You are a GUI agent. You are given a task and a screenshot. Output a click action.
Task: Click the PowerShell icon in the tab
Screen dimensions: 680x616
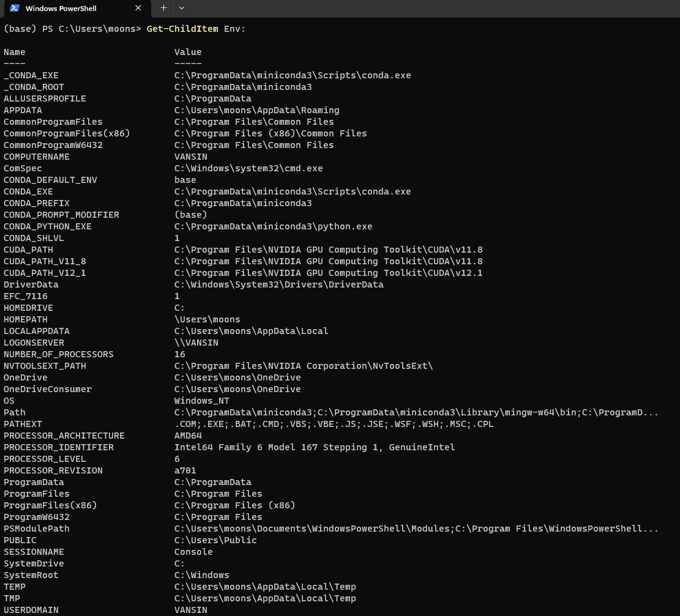click(14, 8)
